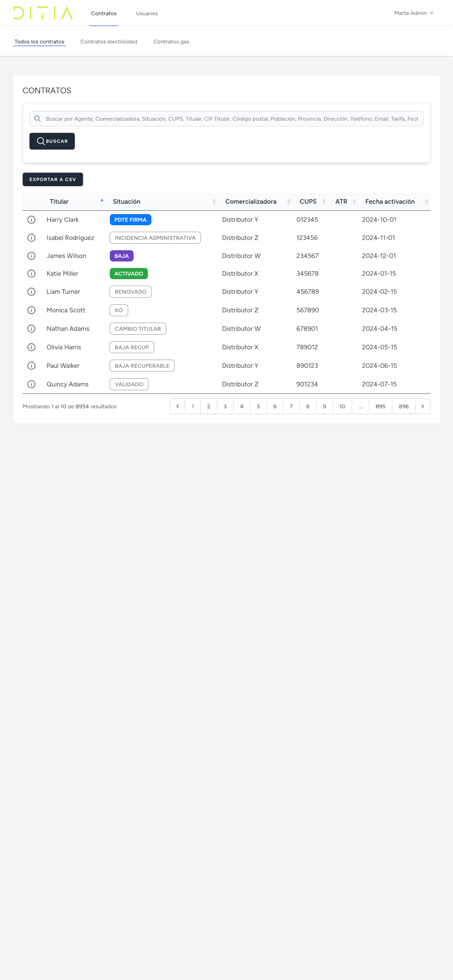The height and width of the screenshot is (980, 453).
Task: Open info icon for Harry Clark
Action: coord(31,220)
